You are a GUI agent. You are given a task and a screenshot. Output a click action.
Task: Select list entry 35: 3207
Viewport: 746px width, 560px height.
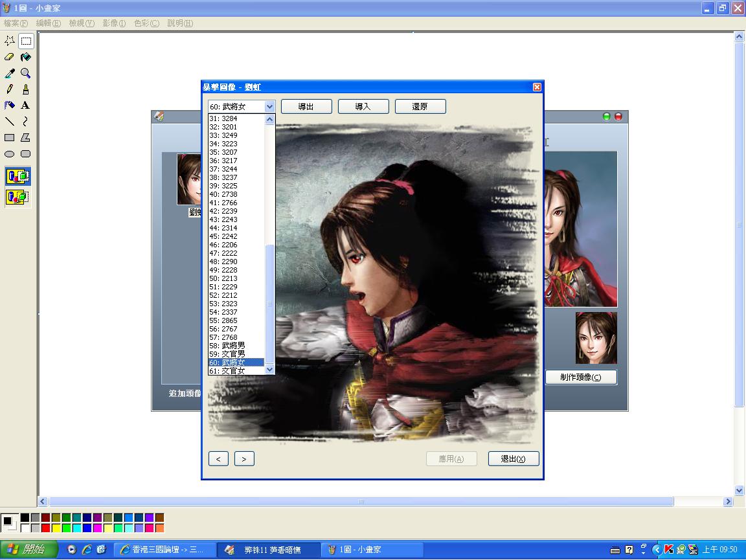pyautogui.click(x=236, y=152)
